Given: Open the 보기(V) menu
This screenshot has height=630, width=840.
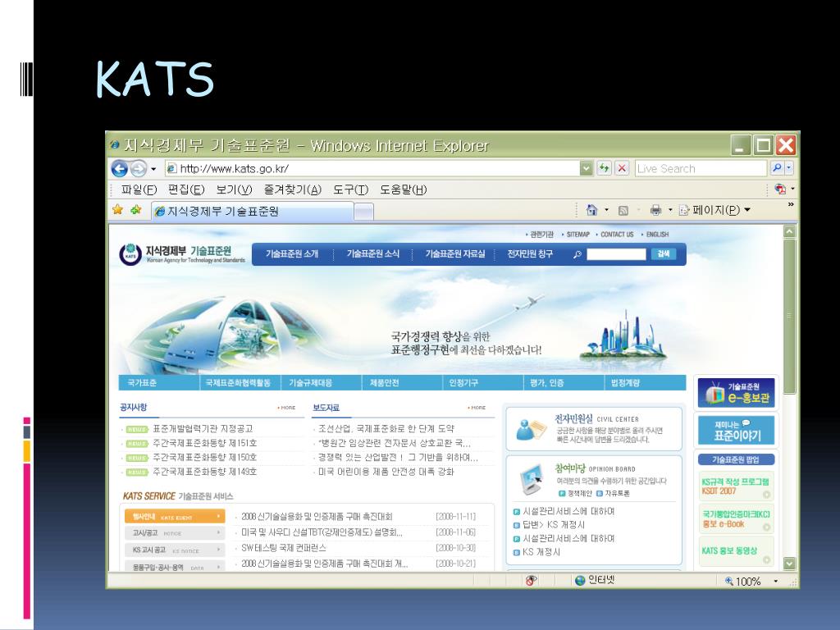Looking at the screenshot, I should point(234,189).
